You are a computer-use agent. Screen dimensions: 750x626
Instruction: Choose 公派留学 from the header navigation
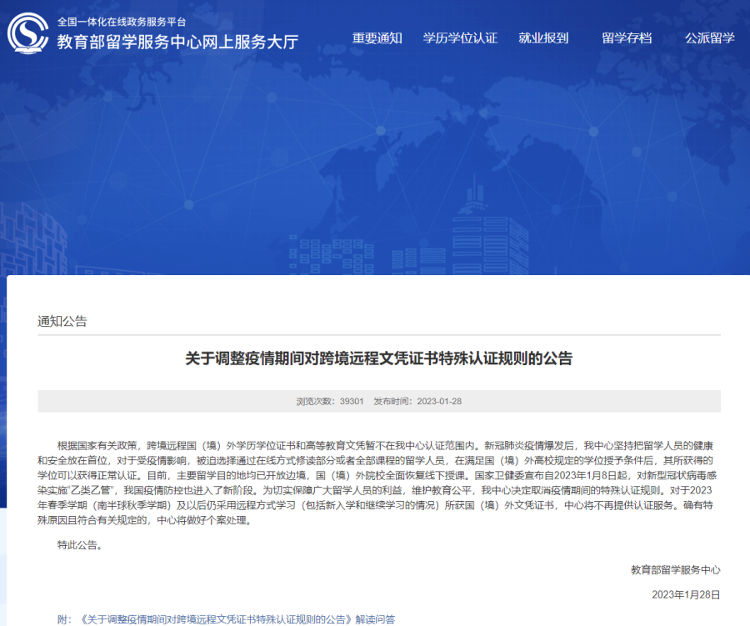(710, 38)
